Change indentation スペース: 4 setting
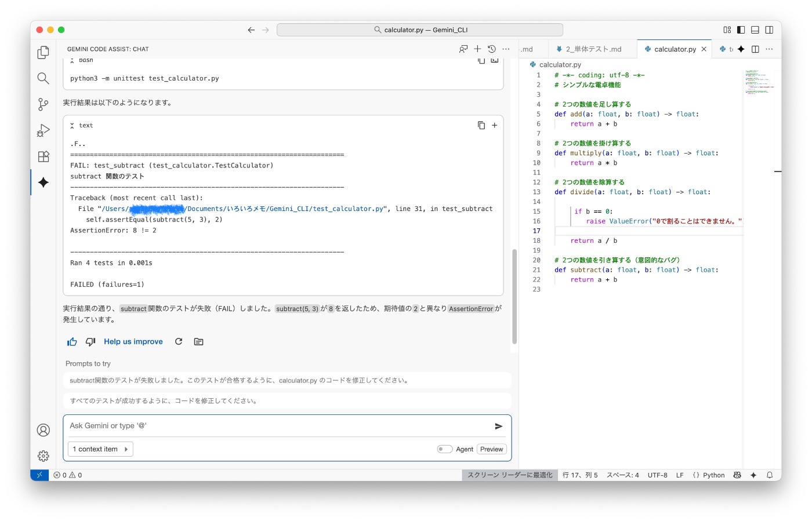Screen dimensions: 812x521 (622, 475)
